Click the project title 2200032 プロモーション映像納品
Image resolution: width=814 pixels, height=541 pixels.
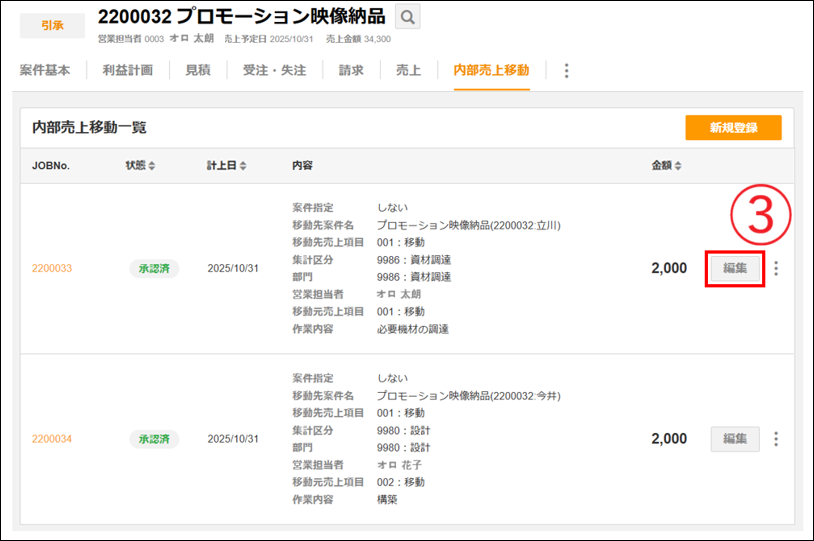pyautogui.click(x=241, y=17)
